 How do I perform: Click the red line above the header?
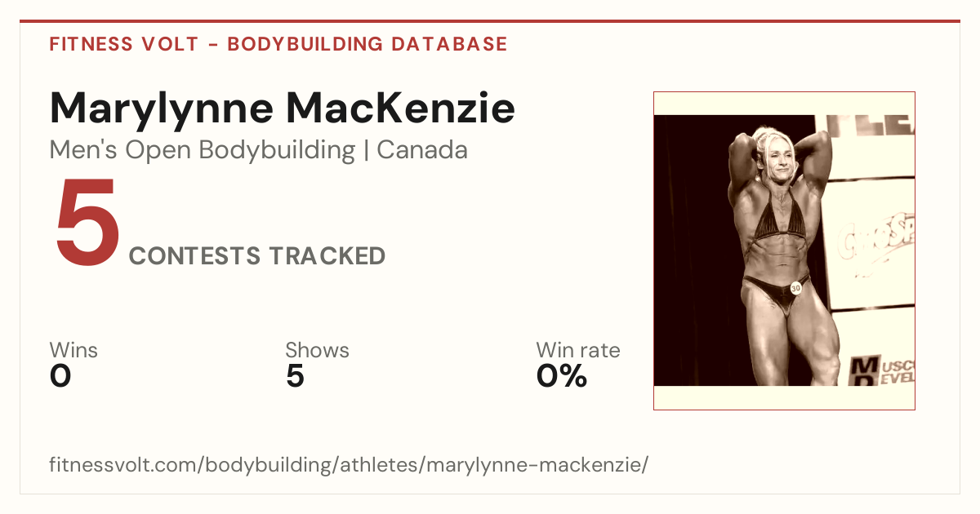(490, 21)
